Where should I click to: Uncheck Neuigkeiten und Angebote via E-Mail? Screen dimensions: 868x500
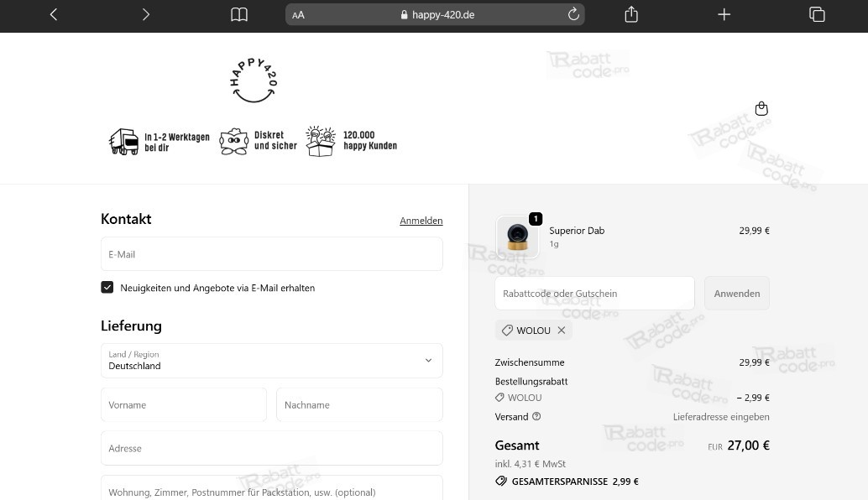(107, 287)
